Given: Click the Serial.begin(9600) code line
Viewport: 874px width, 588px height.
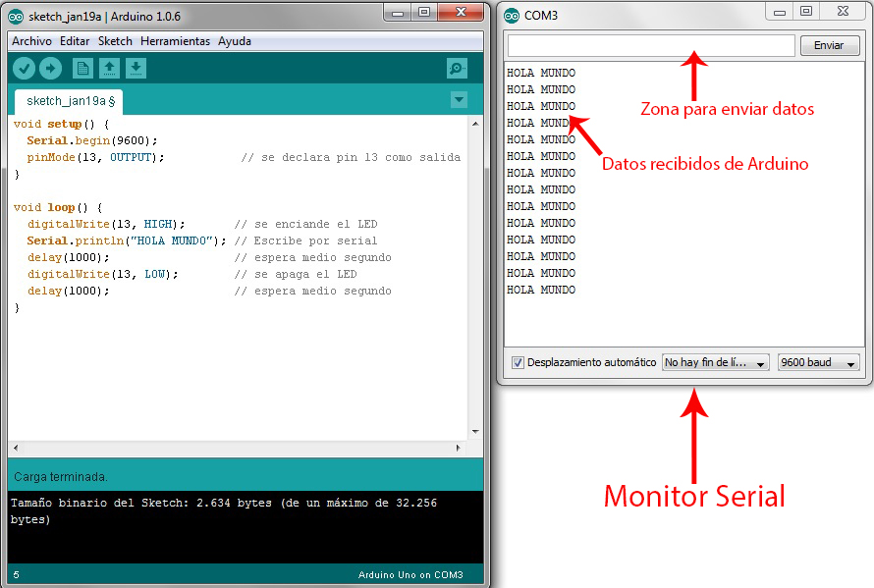Looking at the screenshot, I should click(92, 140).
